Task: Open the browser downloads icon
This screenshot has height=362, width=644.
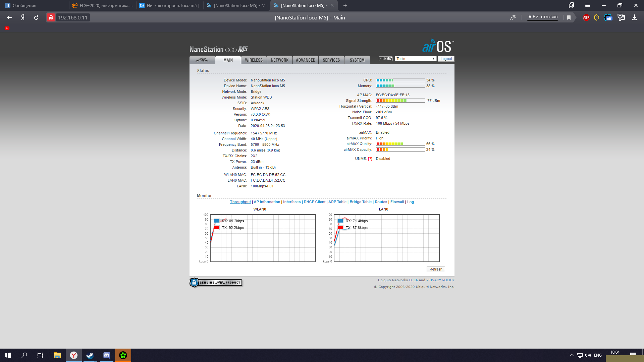Action: point(634,17)
